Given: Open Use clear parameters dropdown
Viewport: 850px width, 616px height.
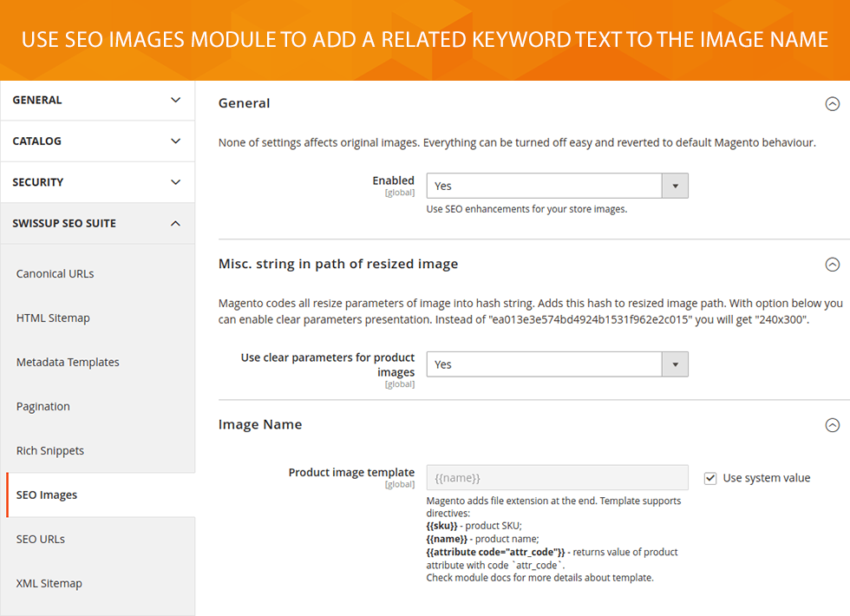Looking at the screenshot, I should (x=557, y=364).
